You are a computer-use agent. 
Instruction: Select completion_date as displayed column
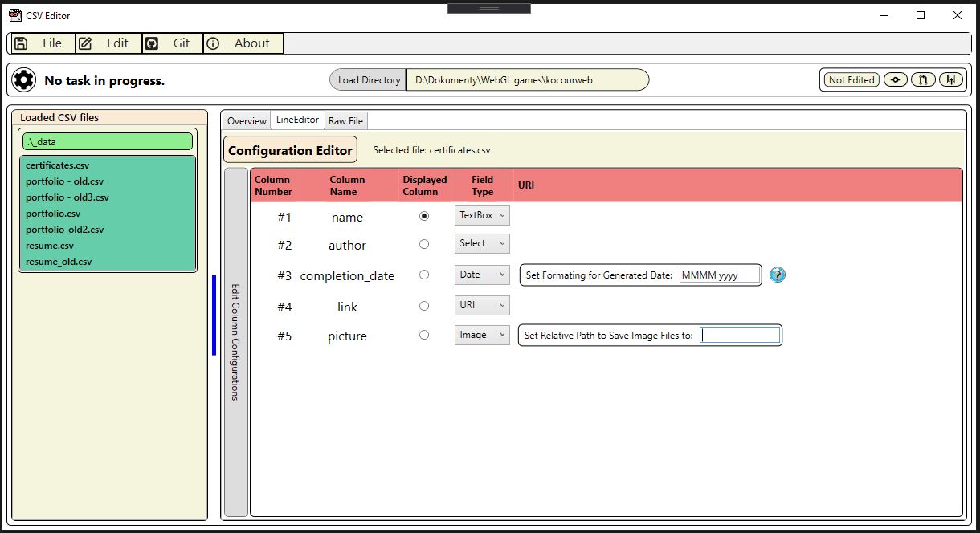[424, 275]
